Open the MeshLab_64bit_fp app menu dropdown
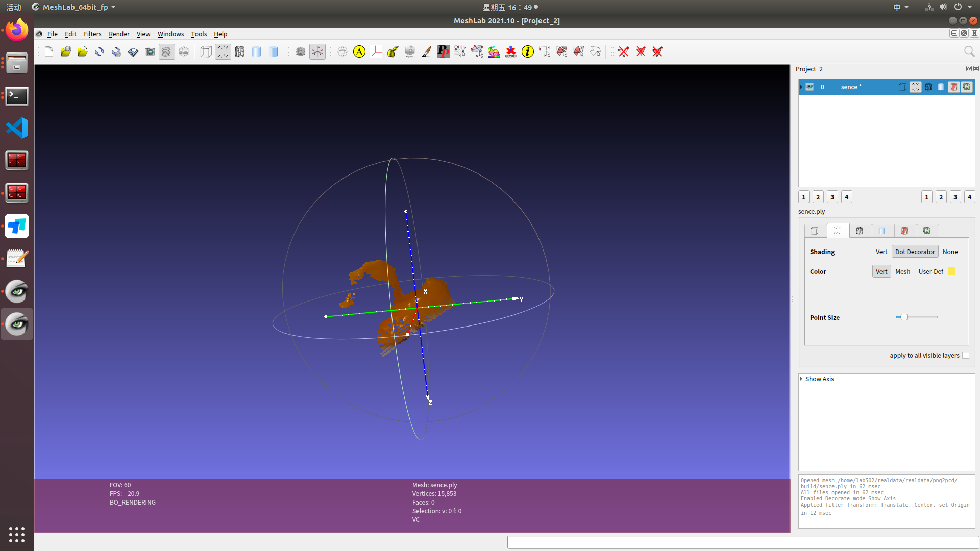This screenshot has width=980, height=551. pyautogui.click(x=75, y=7)
